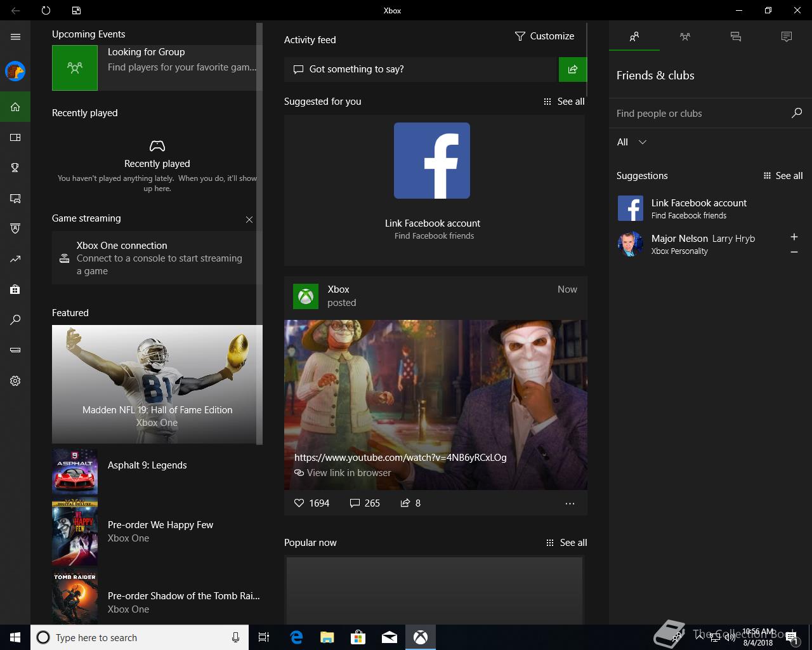The width and height of the screenshot is (812, 650).
Task: Open My games in the sidebar
Action: 15,137
